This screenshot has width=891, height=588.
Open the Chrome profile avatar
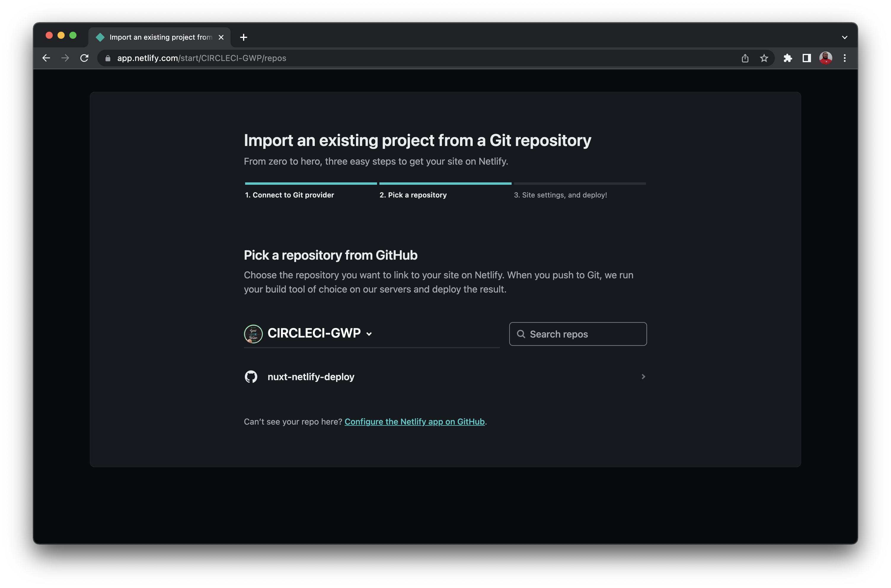point(826,58)
